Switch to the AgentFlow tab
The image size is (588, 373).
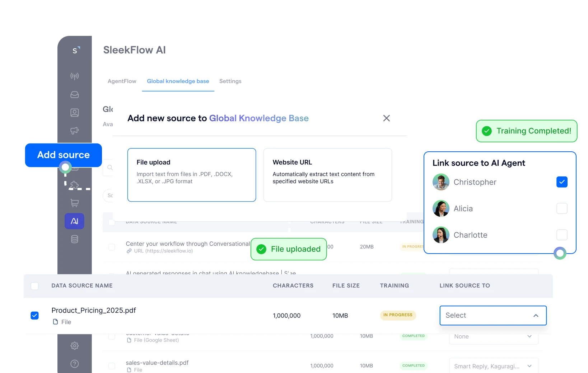[x=122, y=81]
